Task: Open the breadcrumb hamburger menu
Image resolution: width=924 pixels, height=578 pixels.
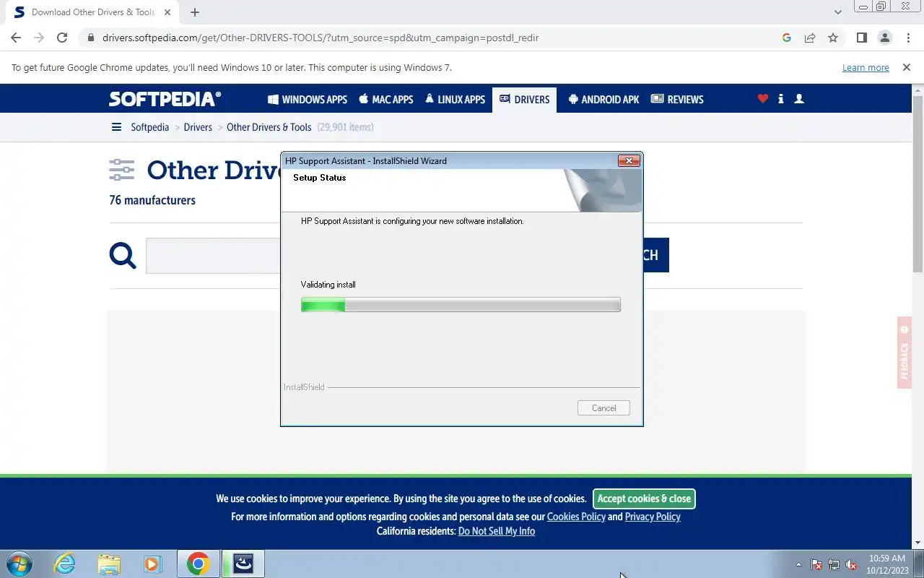Action: (116, 127)
